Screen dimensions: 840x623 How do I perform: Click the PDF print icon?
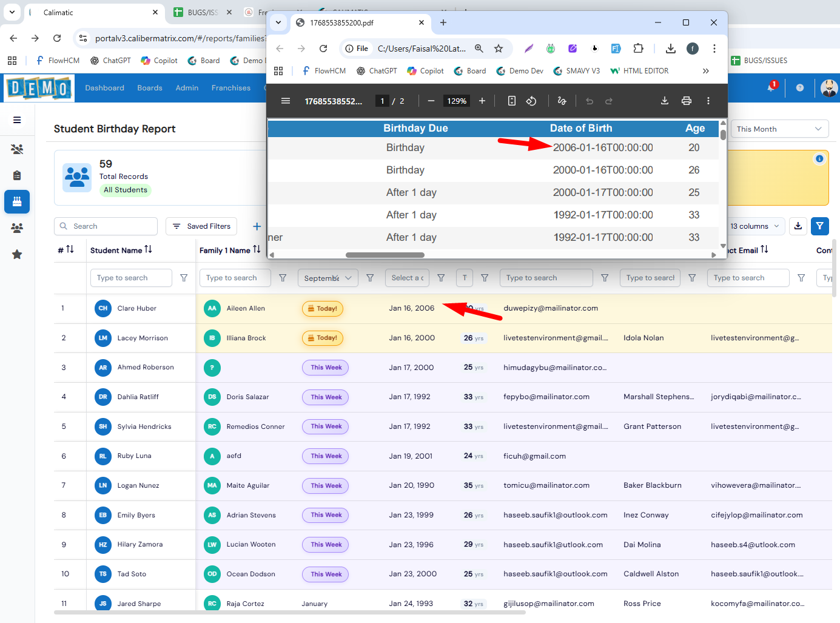[x=687, y=101]
